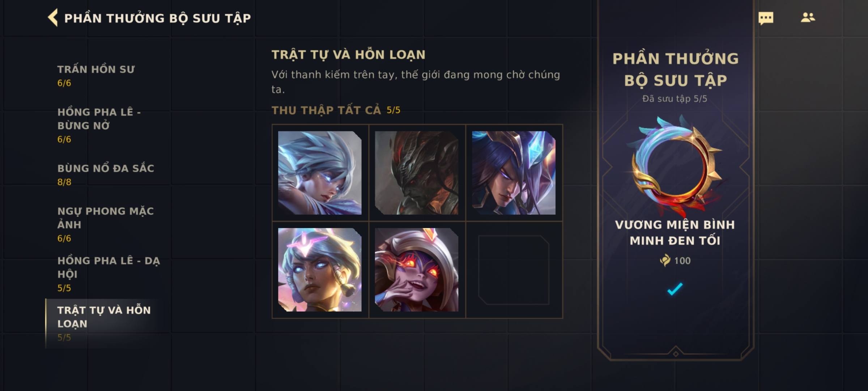This screenshot has height=391, width=868.
Task: Open the purple-haired horned helmet skin thumbnail
Action: coord(514,173)
